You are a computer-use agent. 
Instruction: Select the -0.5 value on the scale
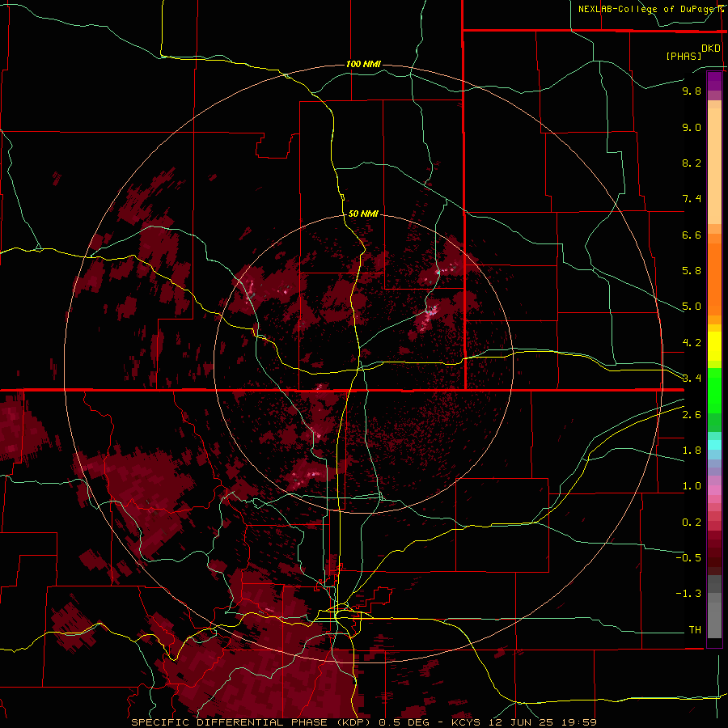pyautogui.click(x=688, y=558)
